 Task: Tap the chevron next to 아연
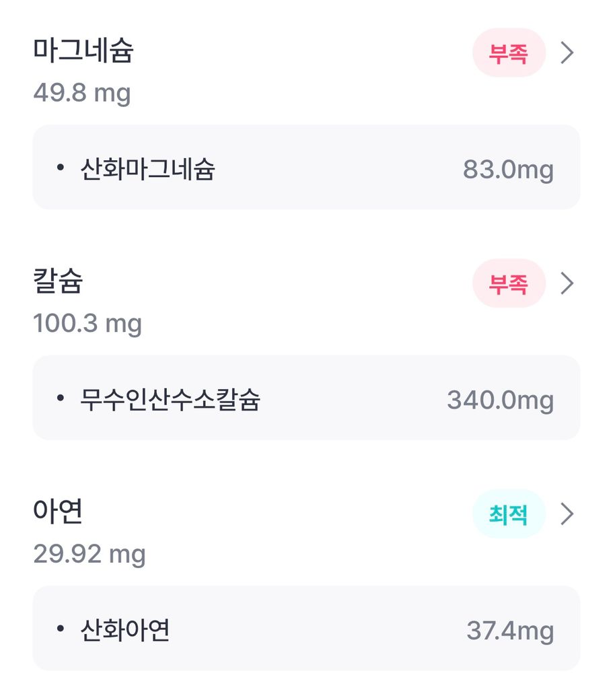click(567, 514)
